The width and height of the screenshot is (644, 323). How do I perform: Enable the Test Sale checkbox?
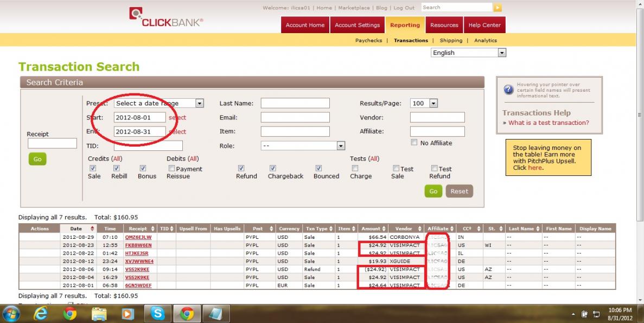[396, 168]
